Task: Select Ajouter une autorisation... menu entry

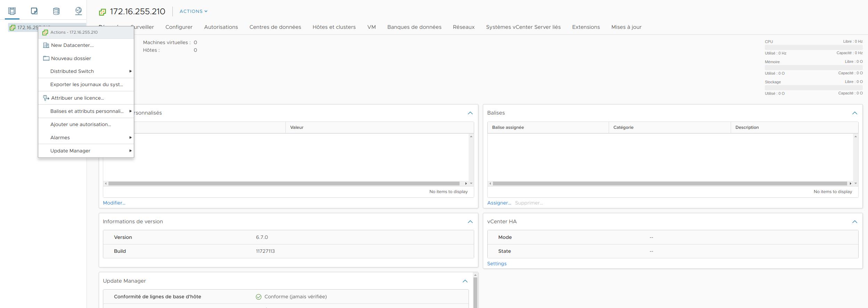Action: 86,124
